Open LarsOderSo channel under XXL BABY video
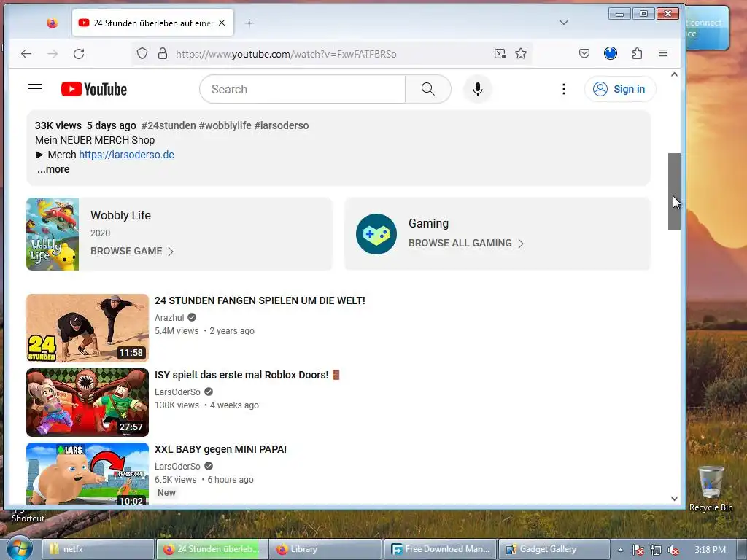The image size is (747, 560). coord(177,466)
